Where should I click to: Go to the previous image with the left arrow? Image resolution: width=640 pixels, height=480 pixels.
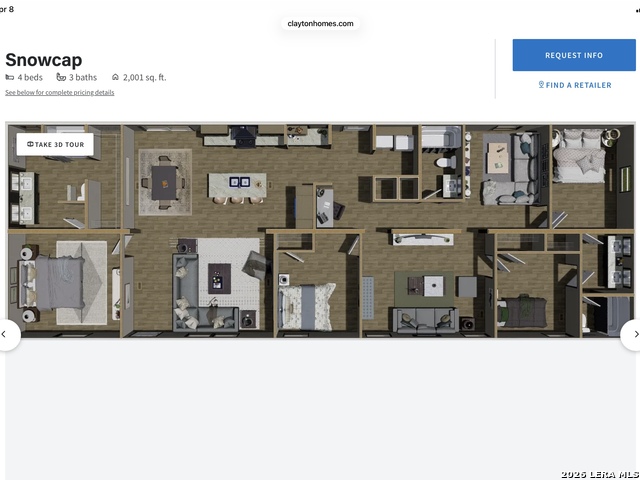click(8, 335)
